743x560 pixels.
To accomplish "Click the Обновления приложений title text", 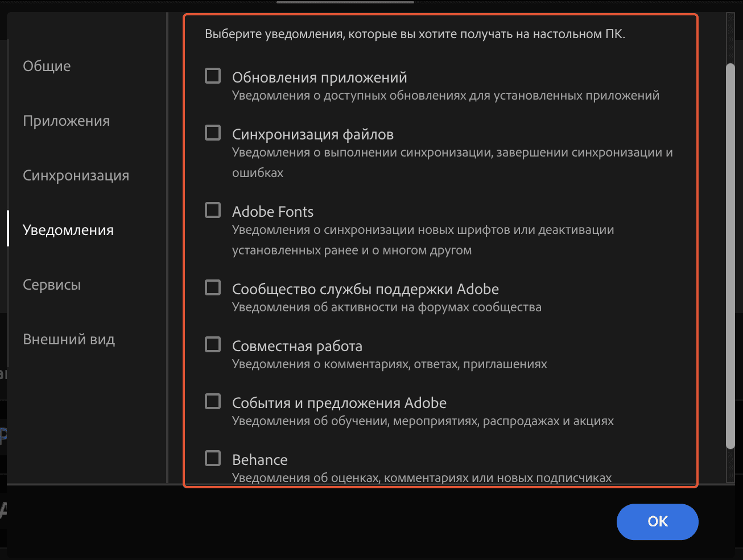I will point(319,77).
